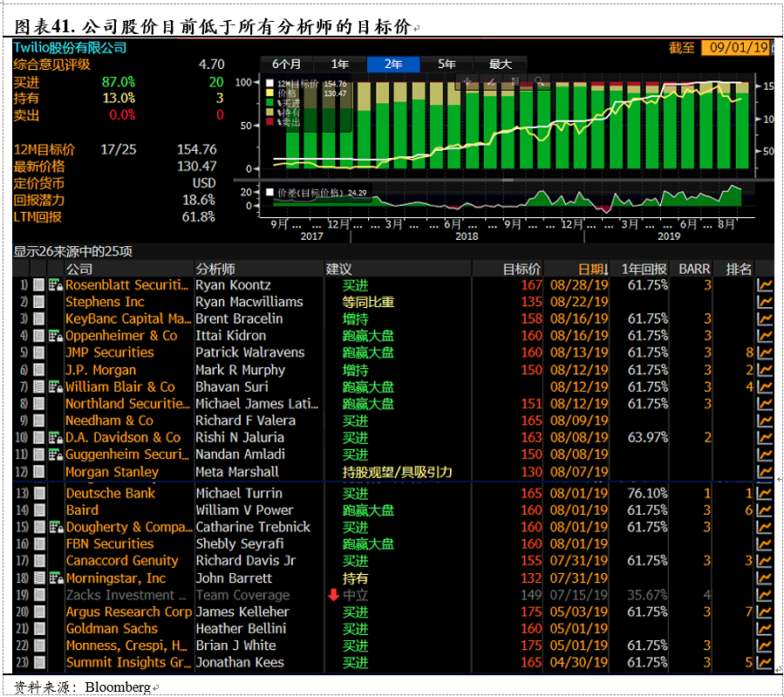Open the chart icon for Stephens Inc row
The height and width of the screenshot is (697, 784).
coord(765,302)
